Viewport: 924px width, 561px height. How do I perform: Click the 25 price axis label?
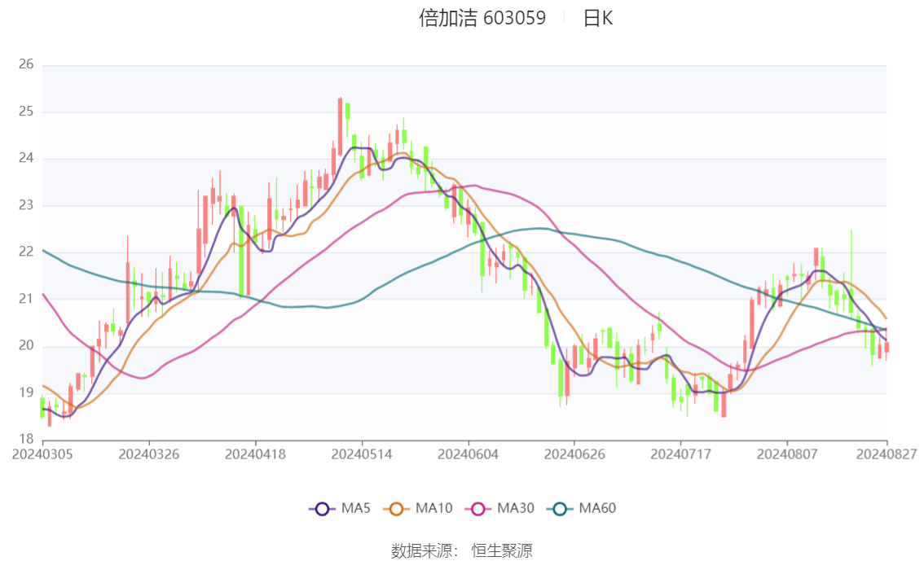click(x=26, y=112)
